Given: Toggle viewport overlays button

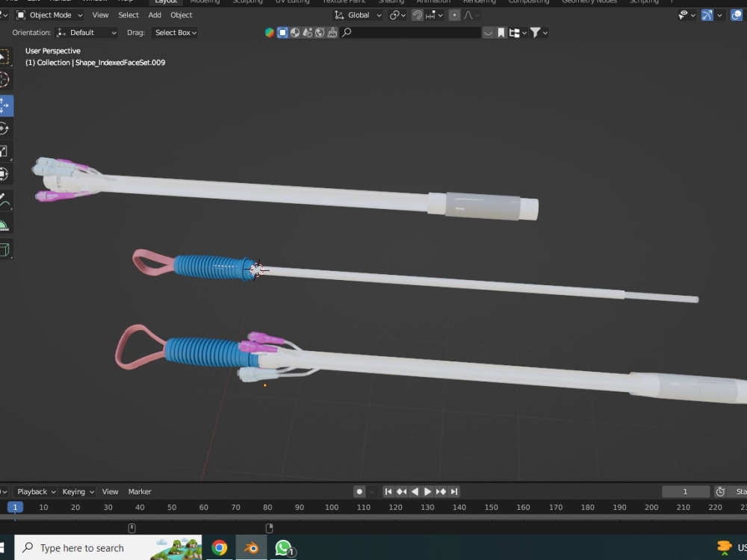Looking at the screenshot, I should [737, 15].
